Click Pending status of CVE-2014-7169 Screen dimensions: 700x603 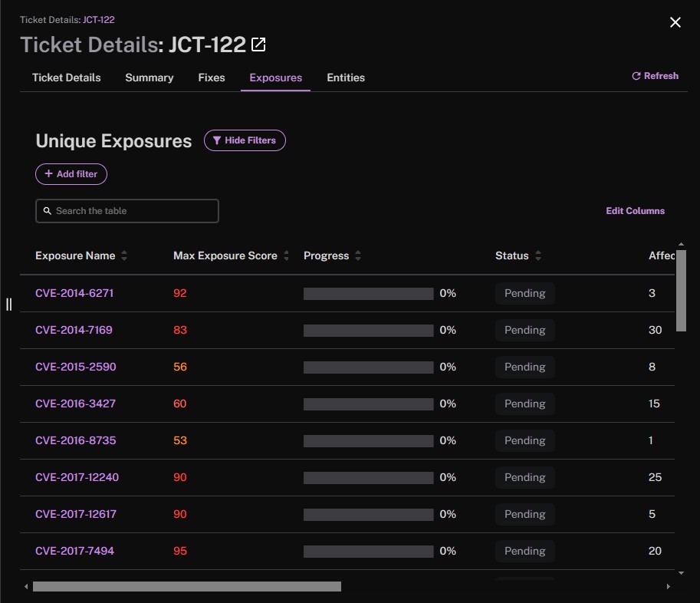click(524, 330)
